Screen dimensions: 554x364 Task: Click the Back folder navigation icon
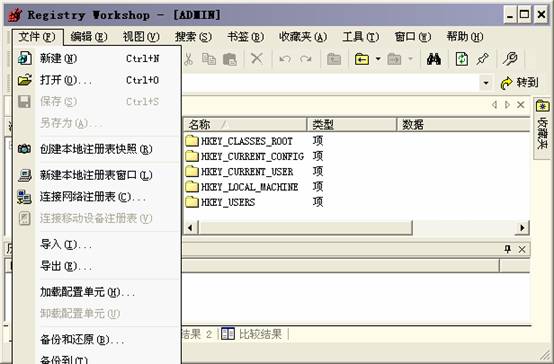[362, 59]
